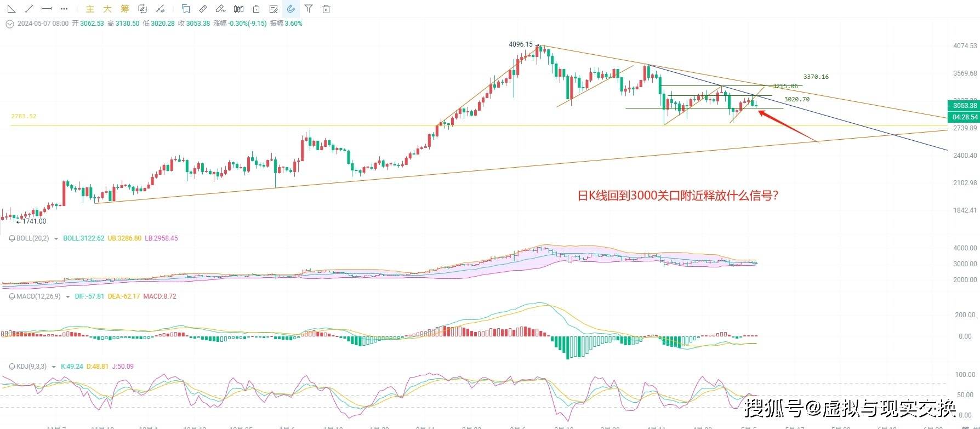Click the 振幅 3.60% amplitude value
The height and width of the screenshot is (429, 980).
click(x=286, y=24)
